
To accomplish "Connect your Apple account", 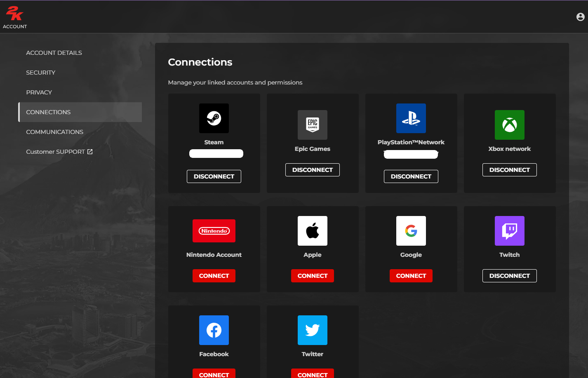I will (x=312, y=276).
